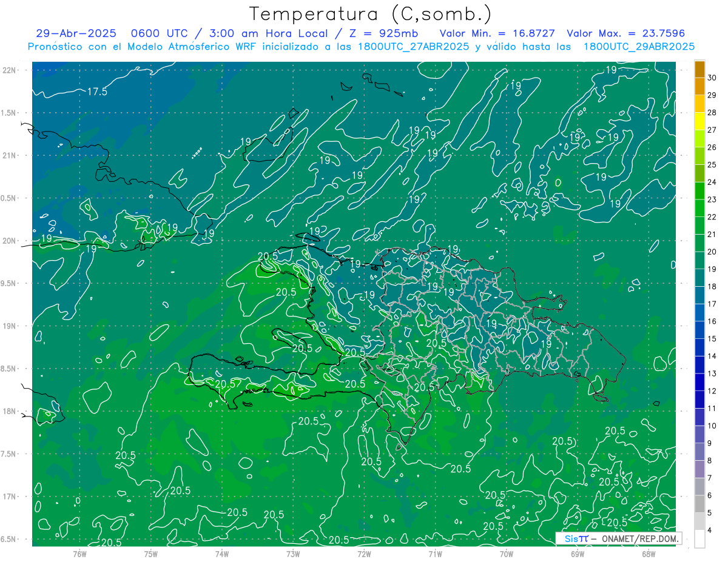The width and height of the screenshot is (728, 562).
Task: Click colorbar value label "5"
Action: 710,513
